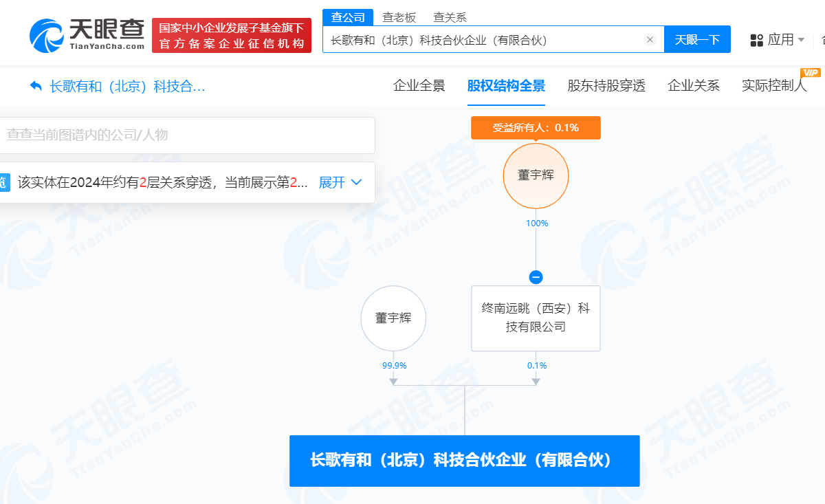Viewport: 825px width, 504px height.
Task: Click the 0.1% share label below 终南远眺
Action: [537, 365]
